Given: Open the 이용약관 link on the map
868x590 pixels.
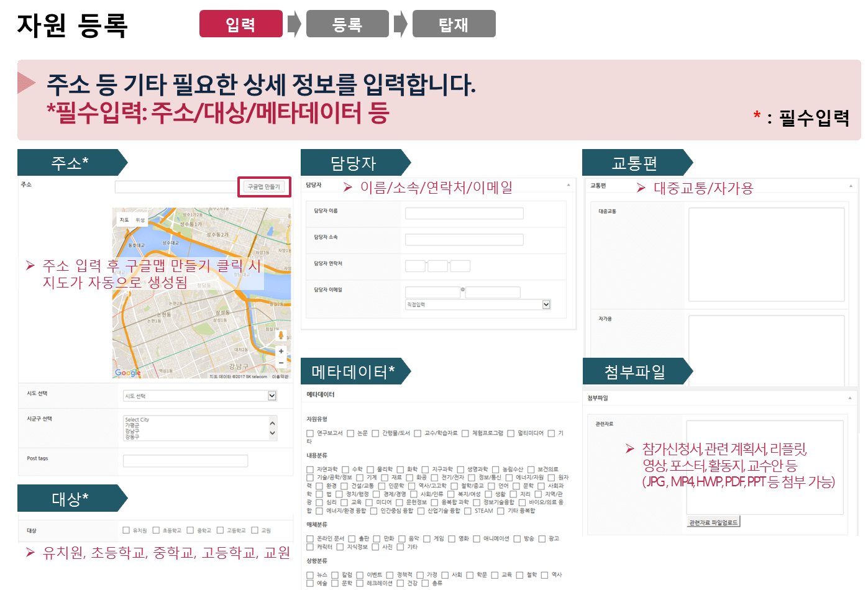Looking at the screenshot, I should pos(280,376).
